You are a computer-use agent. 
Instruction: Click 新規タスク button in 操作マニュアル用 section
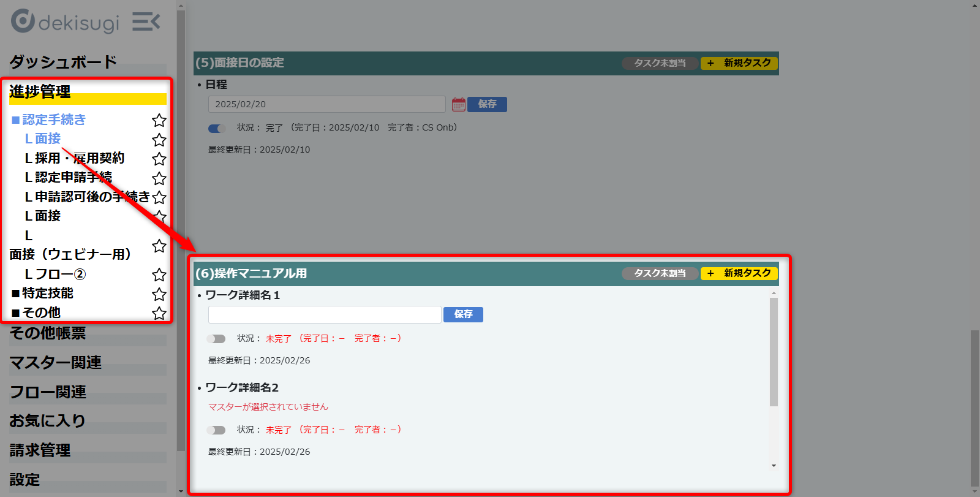point(739,273)
